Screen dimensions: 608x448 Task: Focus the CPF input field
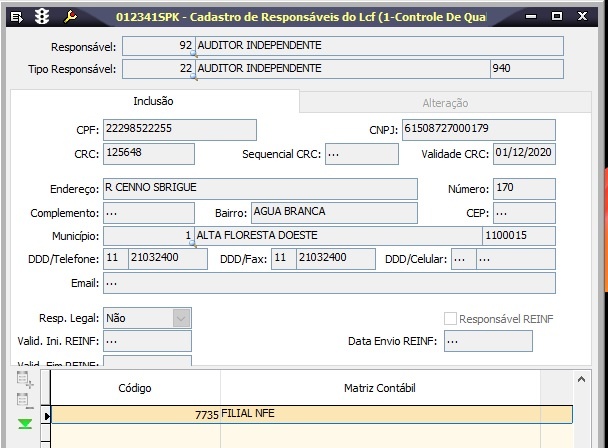click(180, 130)
